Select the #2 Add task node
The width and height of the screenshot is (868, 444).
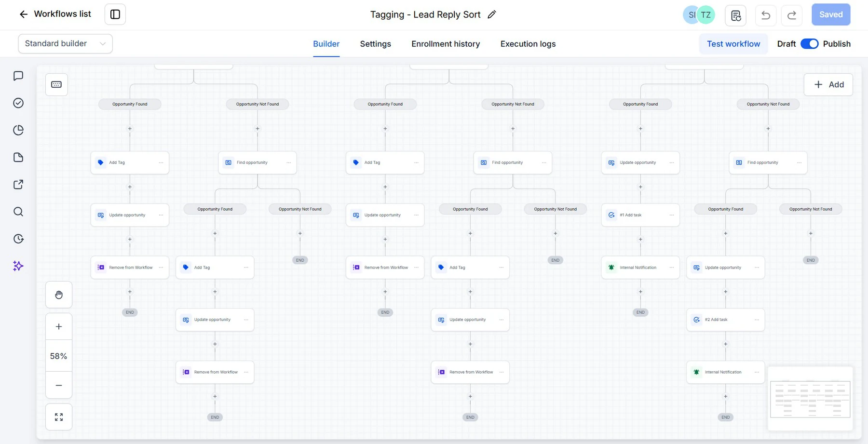pos(725,320)
